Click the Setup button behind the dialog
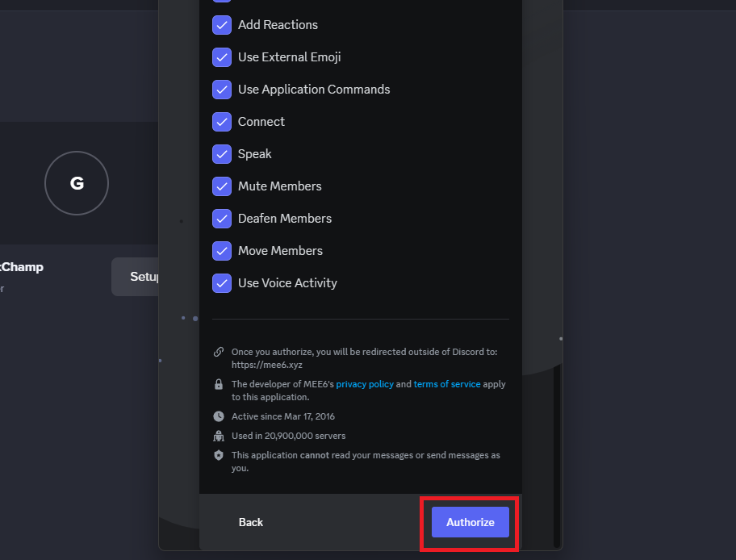 [137, 277]
